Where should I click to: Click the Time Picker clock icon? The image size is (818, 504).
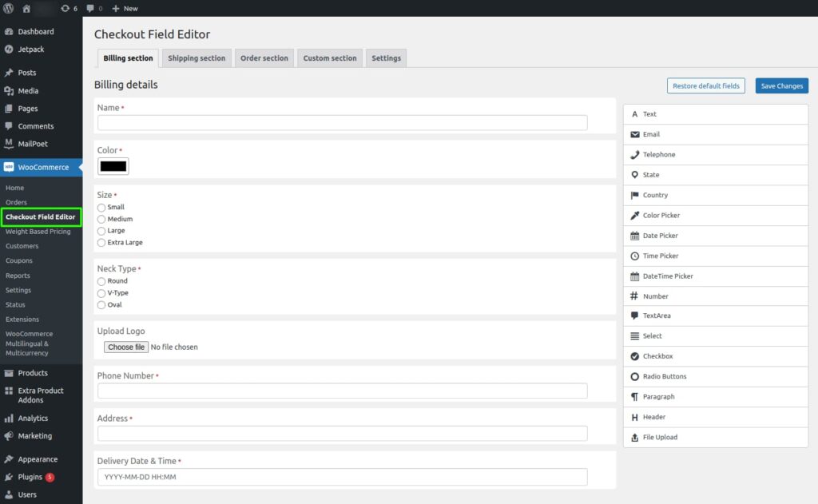tap(634, 256)
